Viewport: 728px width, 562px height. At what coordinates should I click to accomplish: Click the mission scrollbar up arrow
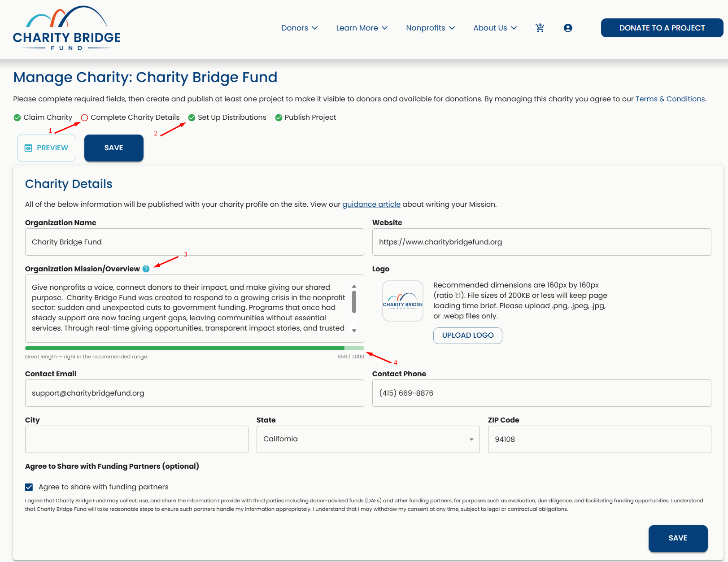click(x=354, y=286)
